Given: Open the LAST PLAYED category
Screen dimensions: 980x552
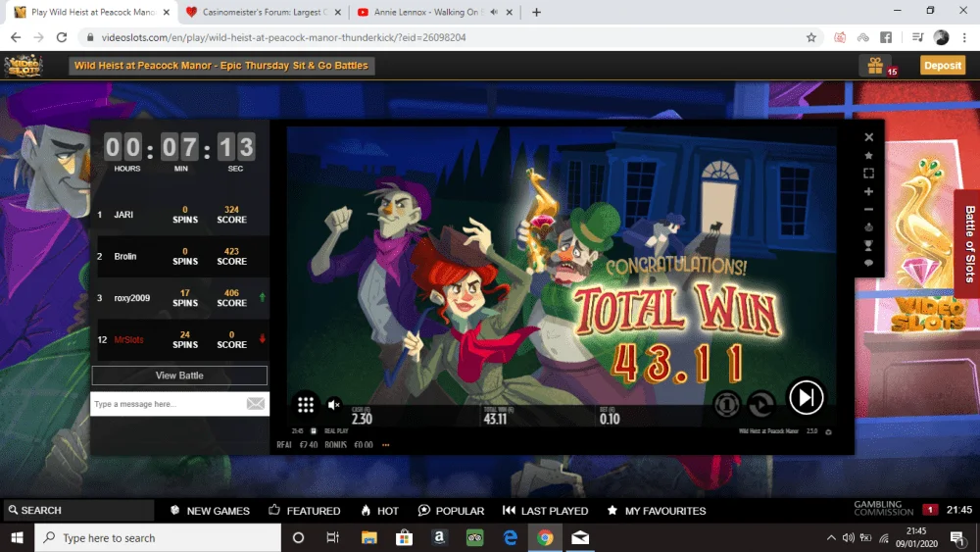Looking at the screenshot, I should click(545, 510).
